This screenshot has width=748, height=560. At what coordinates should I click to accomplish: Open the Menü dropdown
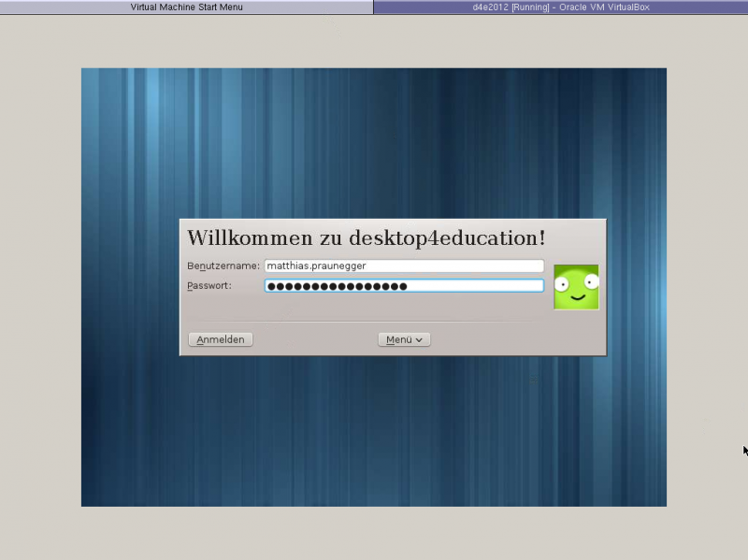[404, 339]
